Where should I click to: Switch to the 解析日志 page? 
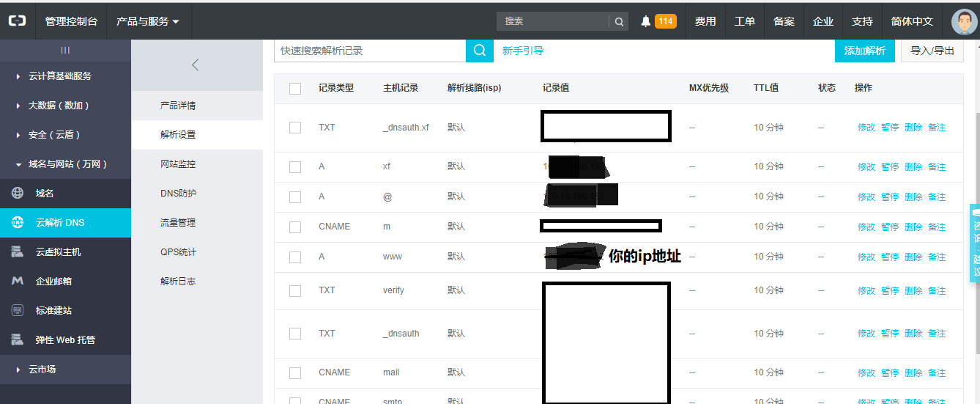point(178,282)
